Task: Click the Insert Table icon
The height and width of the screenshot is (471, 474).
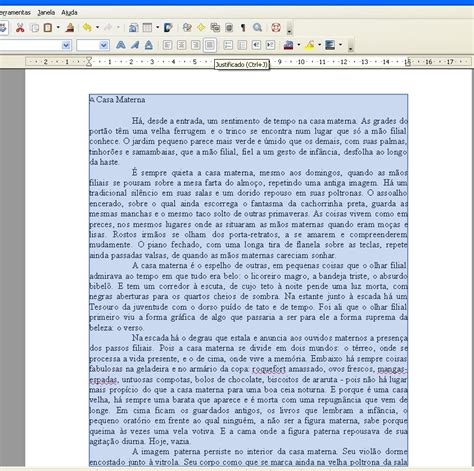Action: [x=147, y=28]
